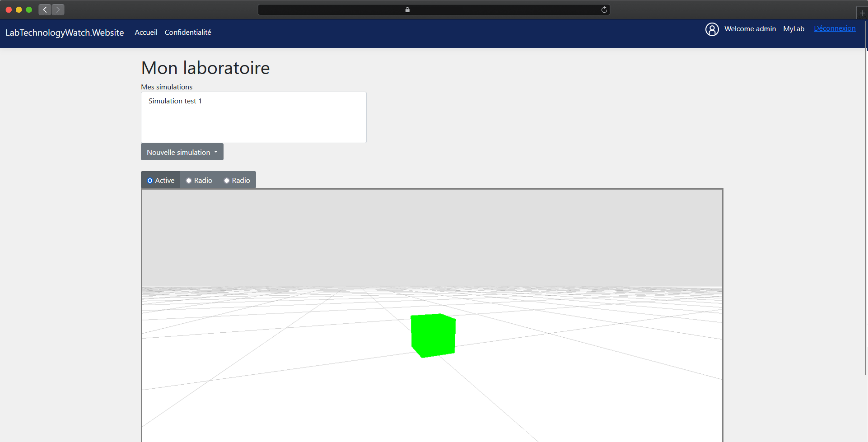Screen dimensions: 868x442
Task: Click the browser back navigation arrow
Action: (44, 9)
